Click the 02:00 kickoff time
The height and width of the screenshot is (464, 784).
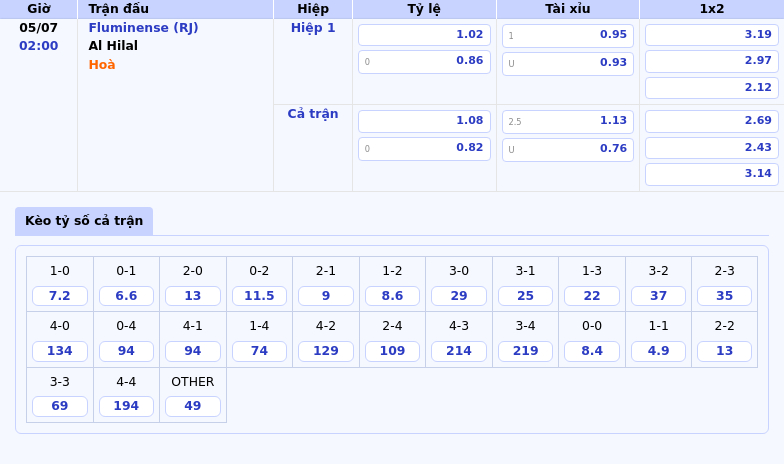pyautogui.click(x=38, y=46)
